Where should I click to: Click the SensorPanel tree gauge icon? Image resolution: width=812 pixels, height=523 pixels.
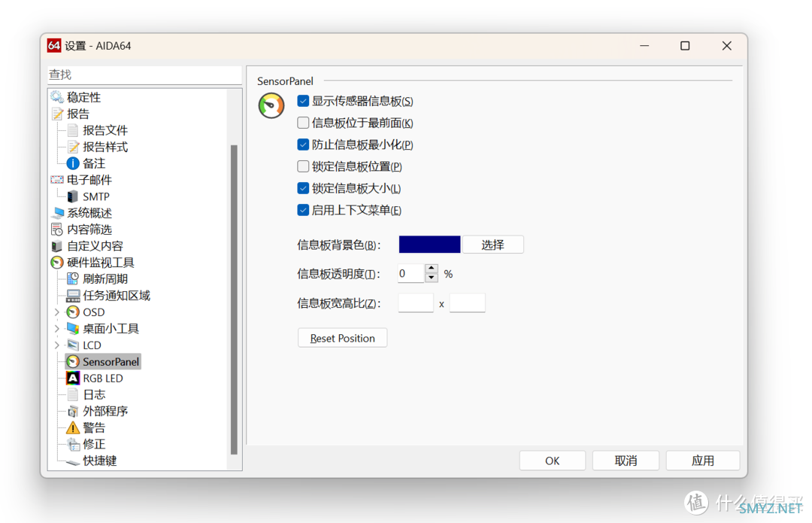click(73, 362)
